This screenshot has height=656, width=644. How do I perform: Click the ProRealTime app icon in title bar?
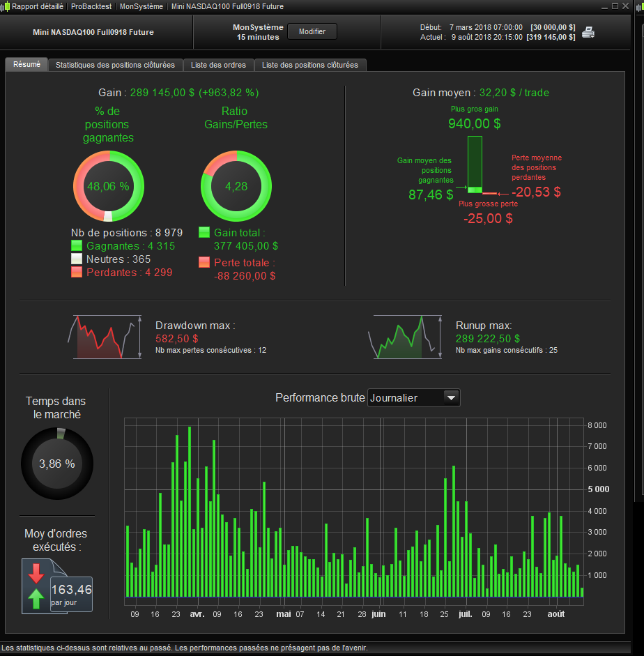click(5, 6)
